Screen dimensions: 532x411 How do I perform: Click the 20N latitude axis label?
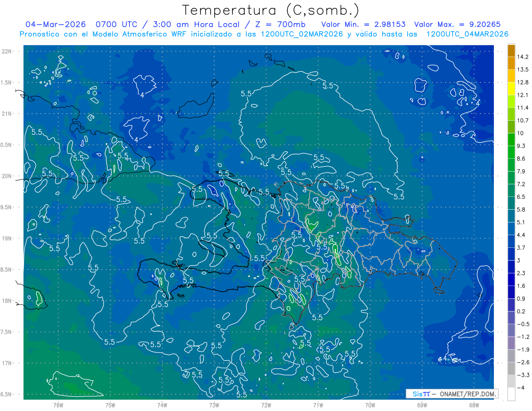7,176
